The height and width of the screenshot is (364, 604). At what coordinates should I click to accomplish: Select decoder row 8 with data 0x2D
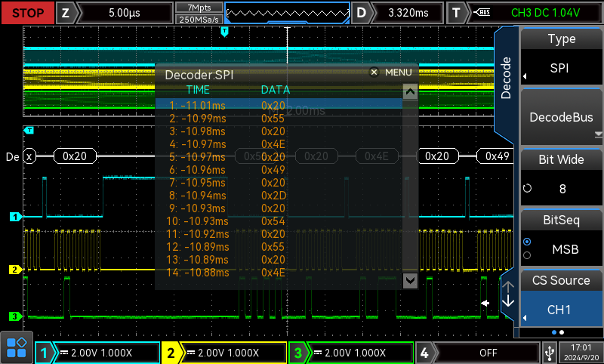click(279, 196)
